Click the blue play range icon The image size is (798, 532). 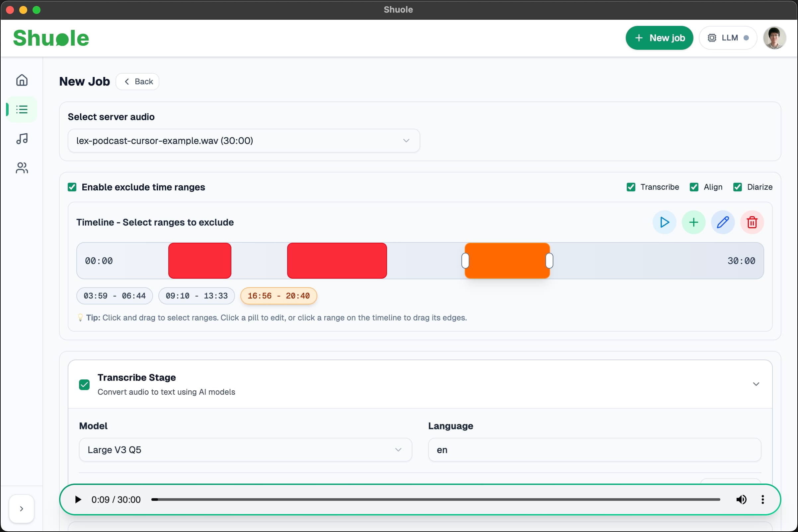point(664,222)
